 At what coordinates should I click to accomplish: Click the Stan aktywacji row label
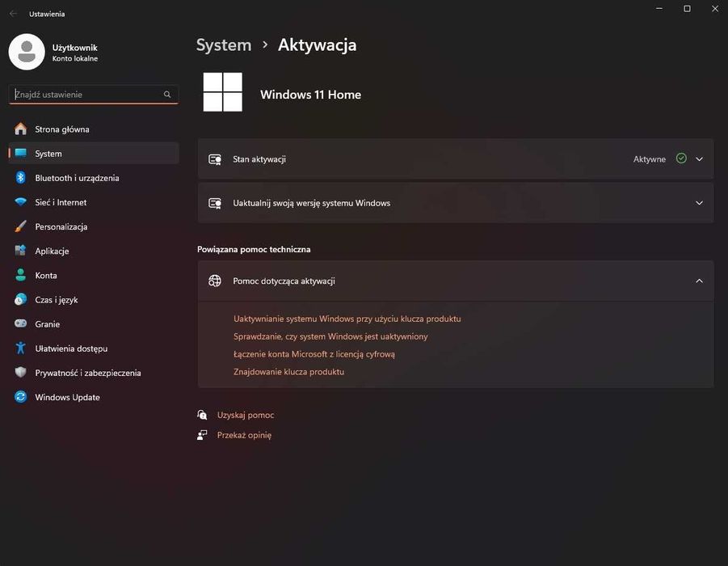(x=259, y=159)
